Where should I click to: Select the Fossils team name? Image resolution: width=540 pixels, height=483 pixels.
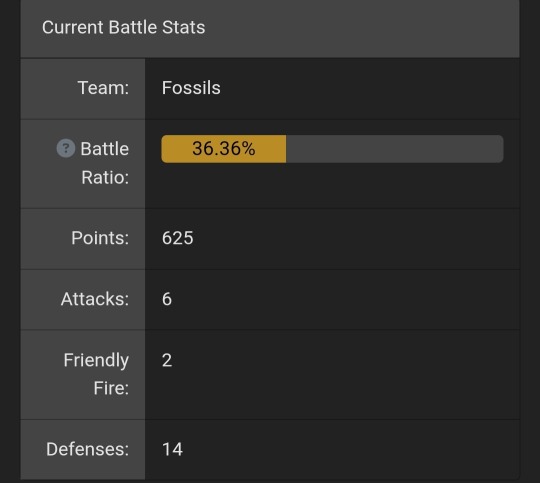(191, 88)
